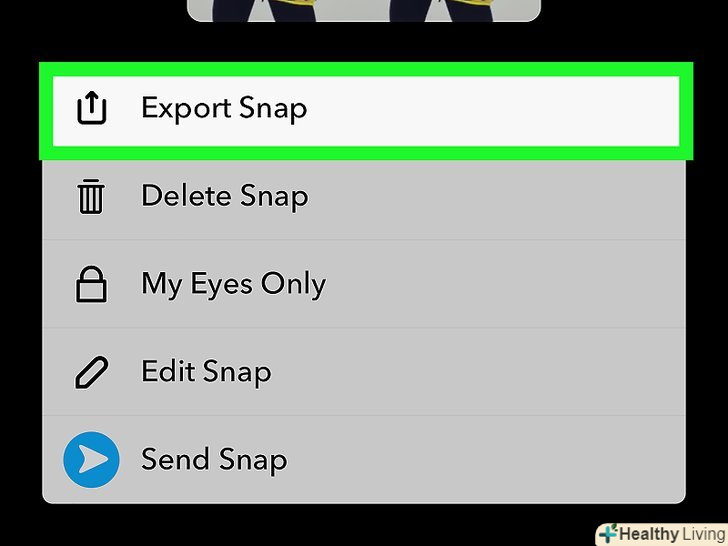Tap the green highlight border around Export Snap

coord(366,69)
